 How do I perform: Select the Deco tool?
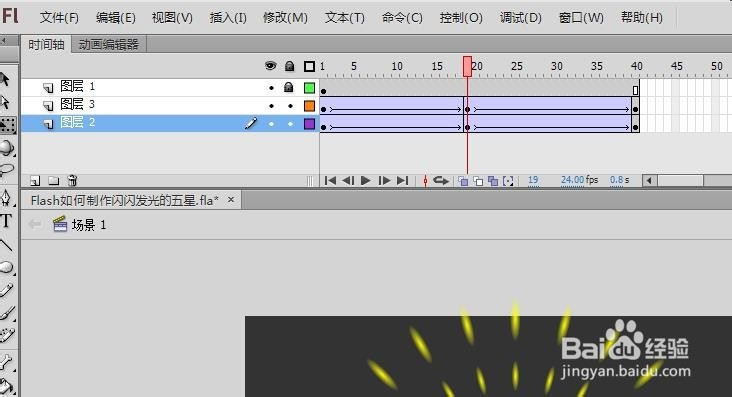point(6,335)
